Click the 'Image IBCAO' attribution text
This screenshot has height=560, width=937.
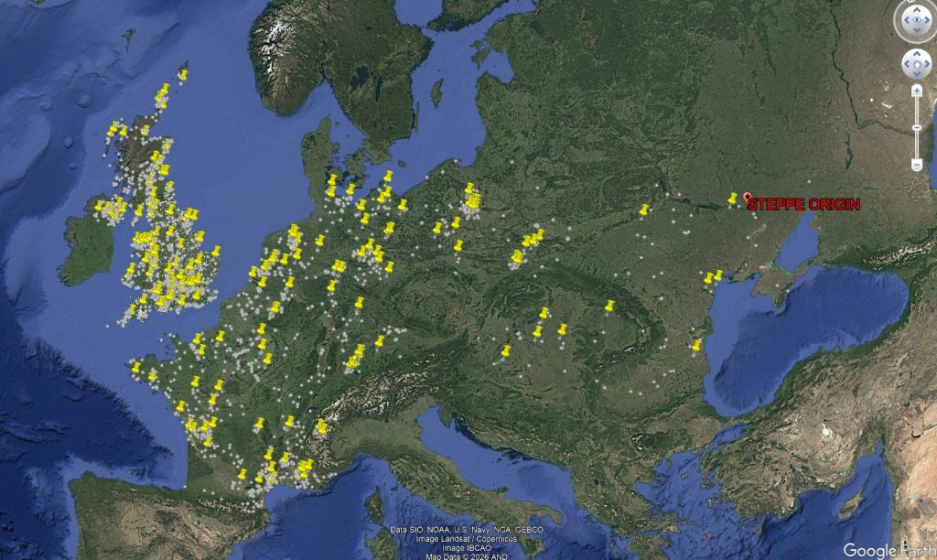467,548
